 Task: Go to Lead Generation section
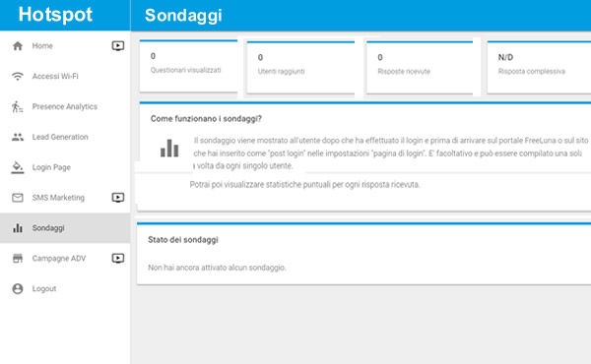65,137
